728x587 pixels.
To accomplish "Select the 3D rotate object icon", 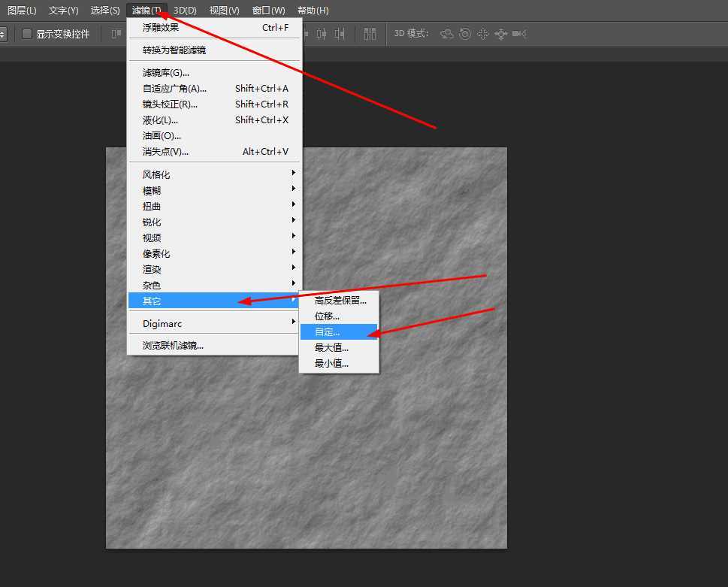I will click(x=447, y=34).
